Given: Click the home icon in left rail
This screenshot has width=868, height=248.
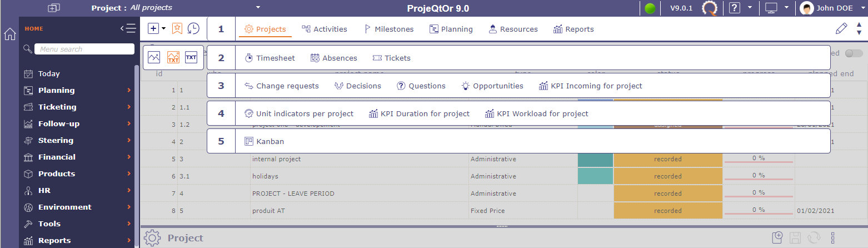Looking at the screenshot, I should (x=9, y=34).
